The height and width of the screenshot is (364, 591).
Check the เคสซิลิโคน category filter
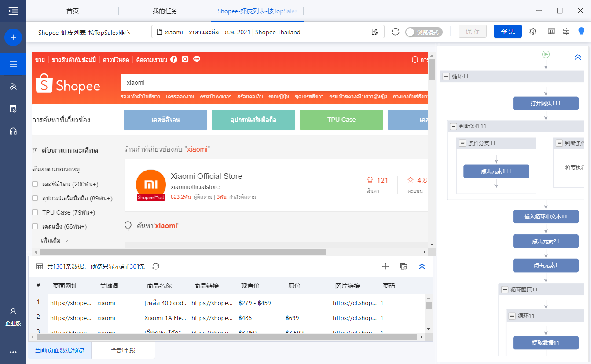tap(35, 184)
